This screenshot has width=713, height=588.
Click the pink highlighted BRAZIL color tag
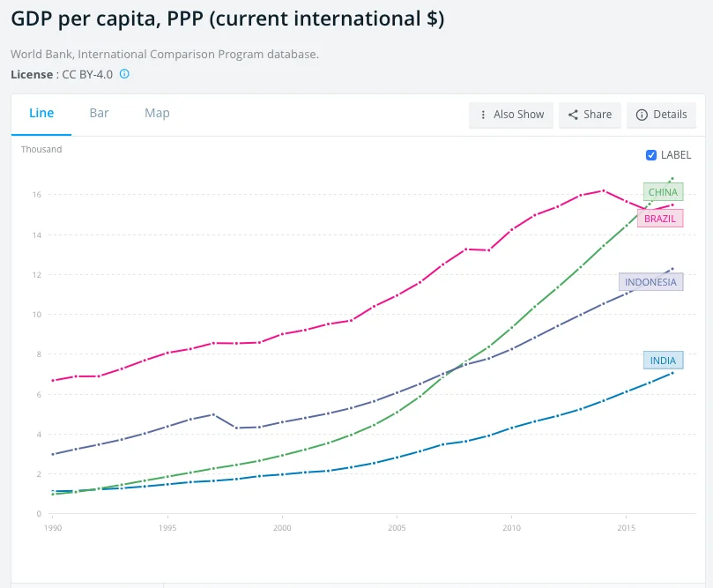point(660,218)
